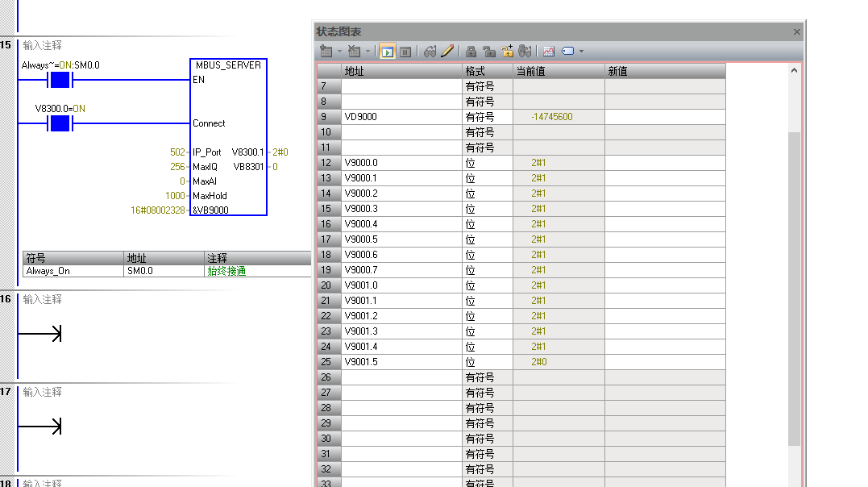Click the single read glasses icon
This screenshot has width=868, height=487.
tap(430, 51)
